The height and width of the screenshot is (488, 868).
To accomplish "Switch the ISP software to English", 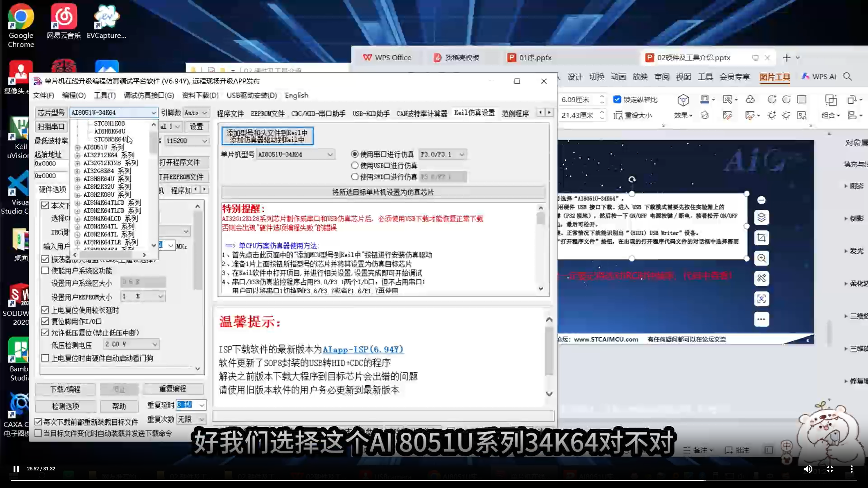I will [296, 95].
